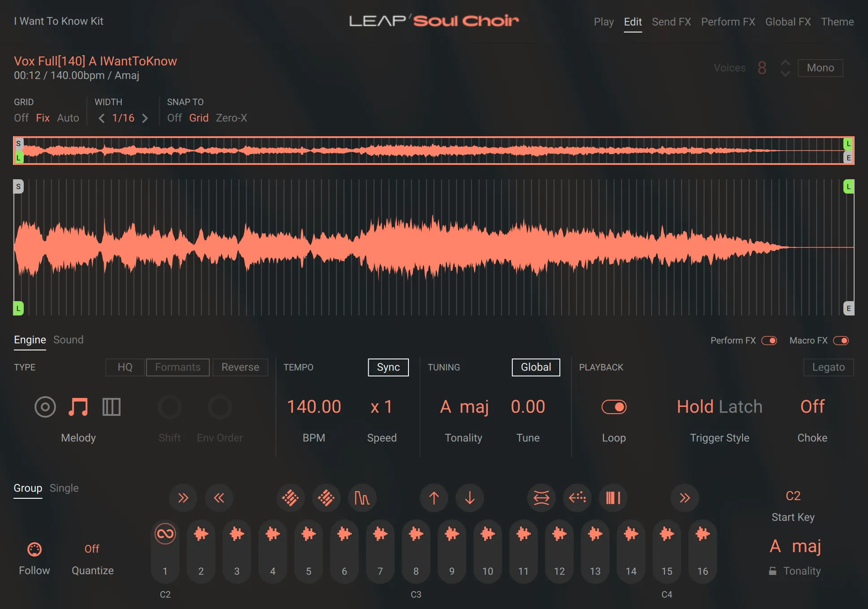Click the stretch slices icon
Screen dimensions: 868x609
point(541,498)
